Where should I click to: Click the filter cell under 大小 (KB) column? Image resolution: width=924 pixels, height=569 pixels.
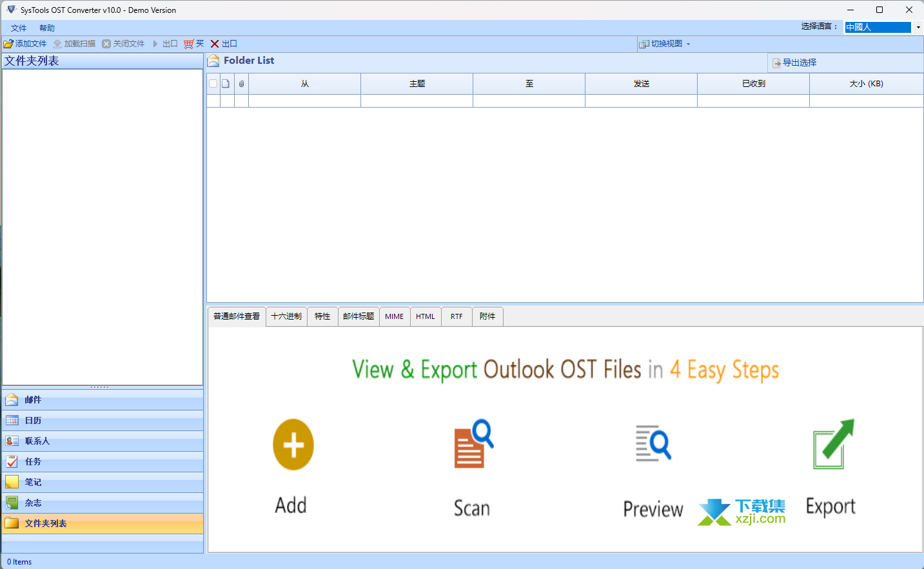[x=867, y=101]
